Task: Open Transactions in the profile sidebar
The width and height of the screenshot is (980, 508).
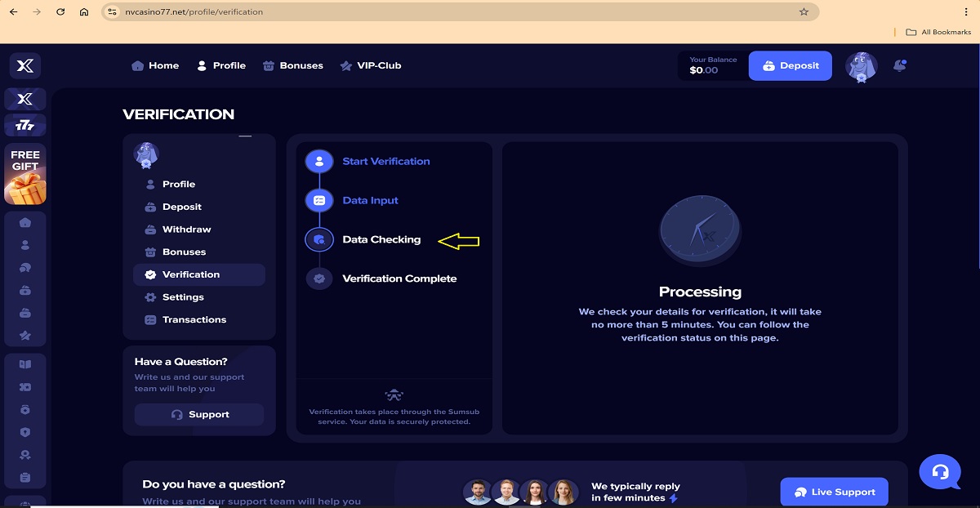Action: [194, 320]
